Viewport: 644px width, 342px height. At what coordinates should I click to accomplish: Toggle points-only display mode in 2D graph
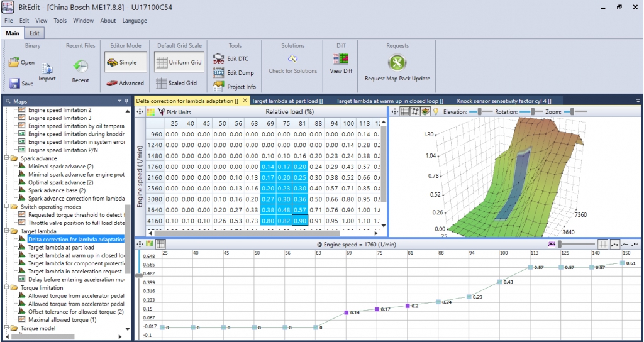coord(635,244)
